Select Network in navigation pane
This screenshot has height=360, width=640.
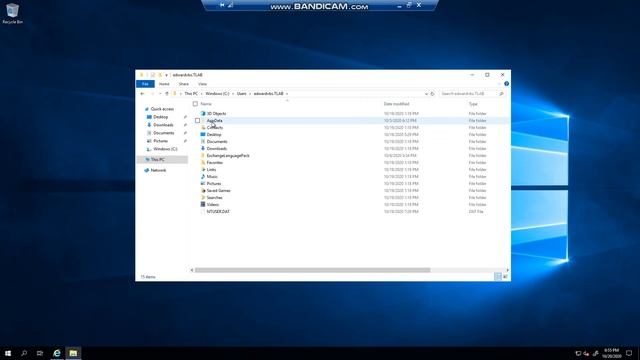(158, 170)
